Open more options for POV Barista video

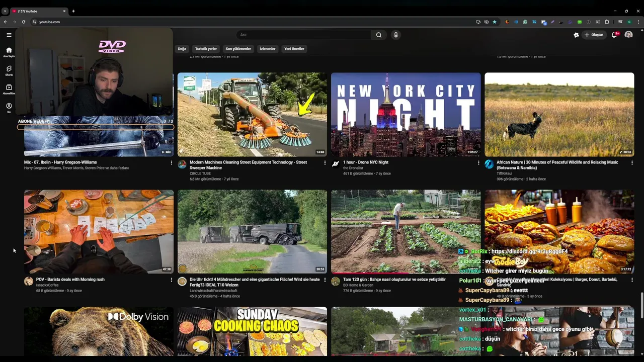(171, 280)
